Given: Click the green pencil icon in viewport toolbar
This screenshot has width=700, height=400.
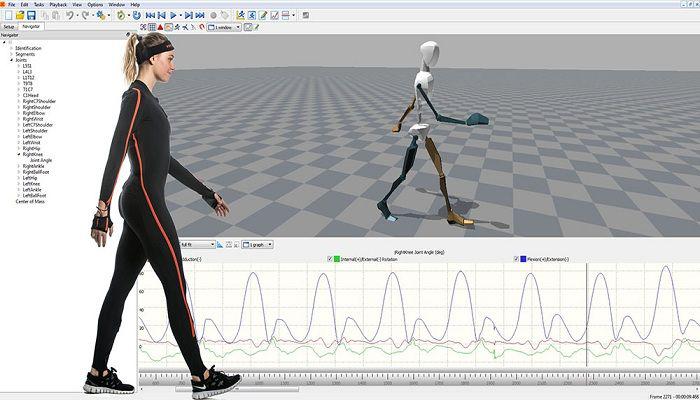Looking at the screenshot, I should tap(257, 27).
